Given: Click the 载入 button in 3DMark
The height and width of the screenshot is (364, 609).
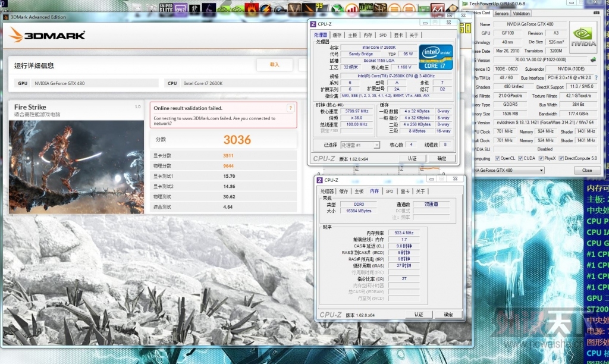Looking at the screenshot, I should 275,65.
